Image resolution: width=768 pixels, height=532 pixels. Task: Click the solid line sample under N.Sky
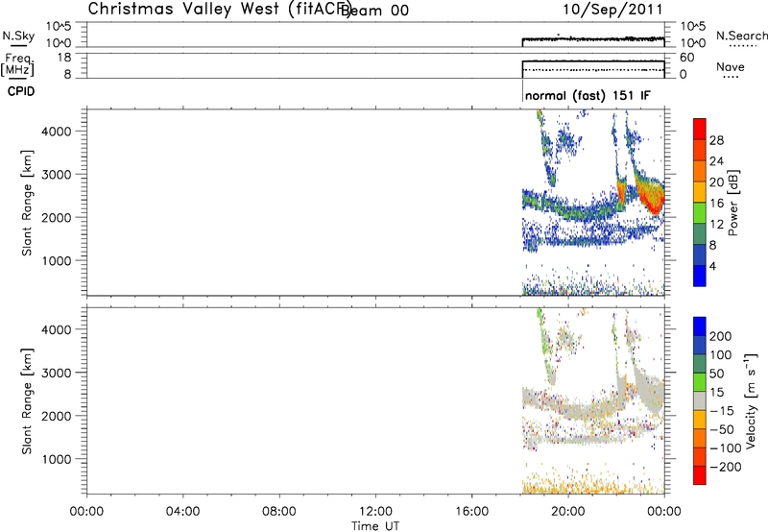tap(18, 45)
